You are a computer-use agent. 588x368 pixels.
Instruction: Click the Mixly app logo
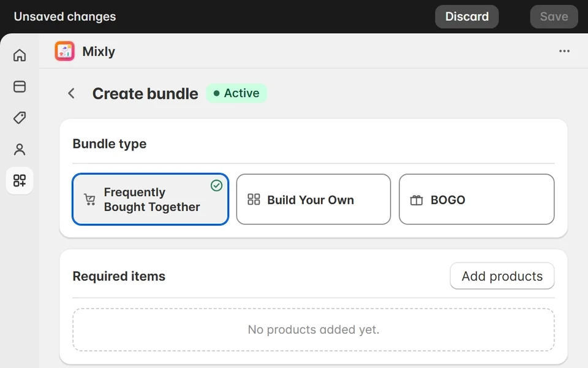[x=64, y=51]
